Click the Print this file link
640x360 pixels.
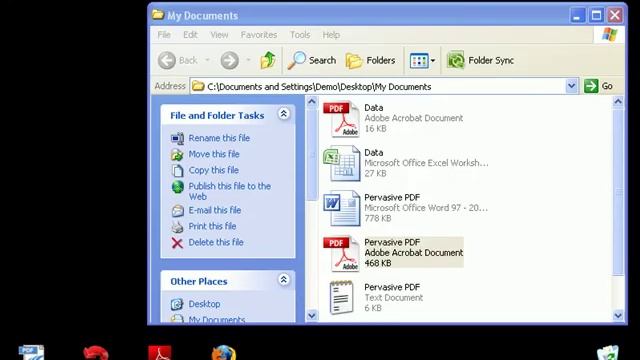pyautogui.click(x=212, y=226)
